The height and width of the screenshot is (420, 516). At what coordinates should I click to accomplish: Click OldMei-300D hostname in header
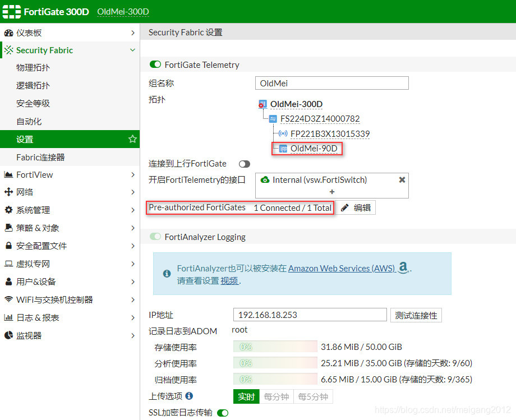point(123,12)
